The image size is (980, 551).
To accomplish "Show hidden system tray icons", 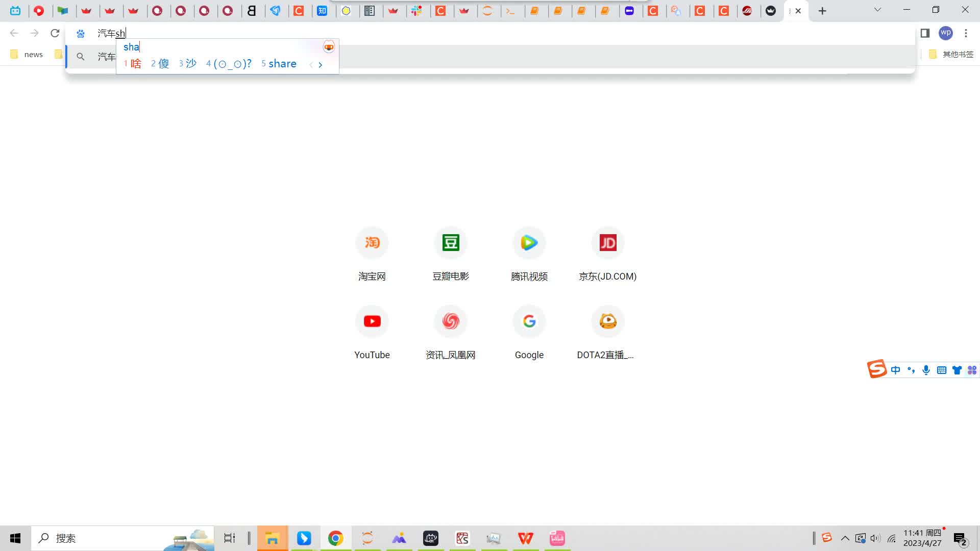I will pos(845,538).
